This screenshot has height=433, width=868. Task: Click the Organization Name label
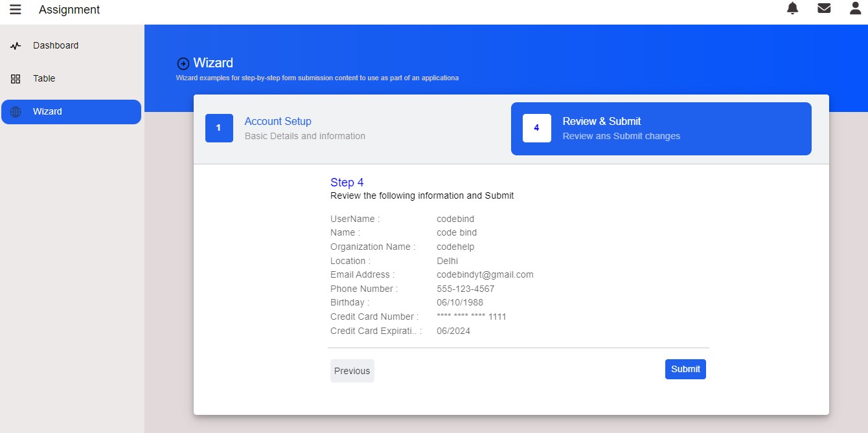click(373, 247)
